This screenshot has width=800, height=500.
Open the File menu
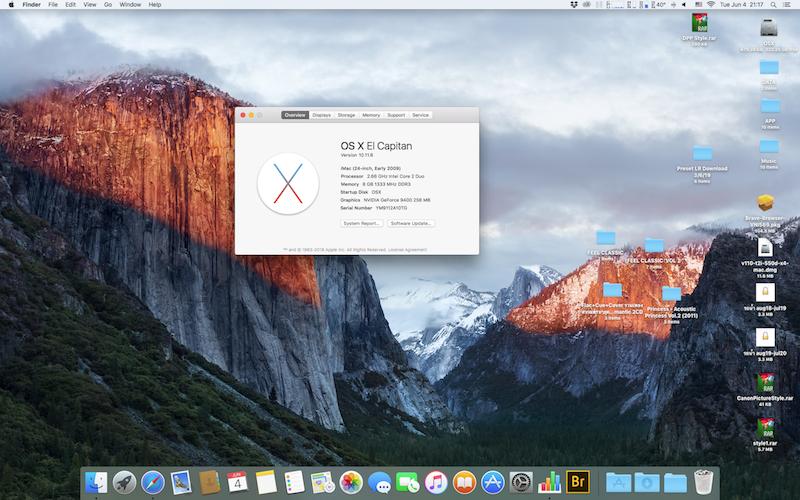53,5
